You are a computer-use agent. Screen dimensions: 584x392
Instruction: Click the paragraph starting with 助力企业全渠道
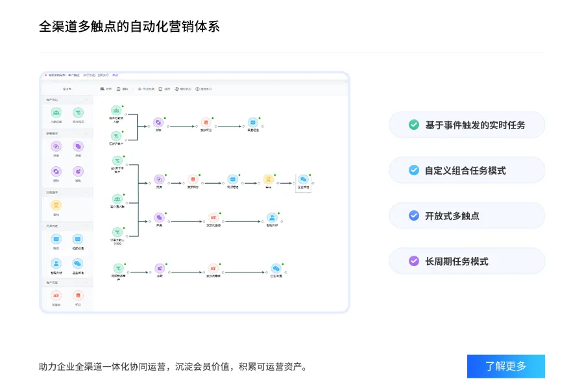pos(174,367)
